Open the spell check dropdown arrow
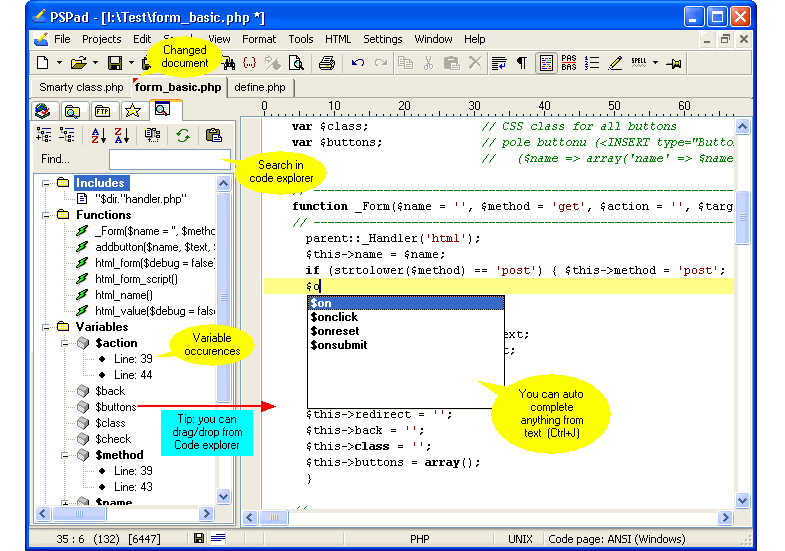The image size is (785, 551). (x=655, y=63)
